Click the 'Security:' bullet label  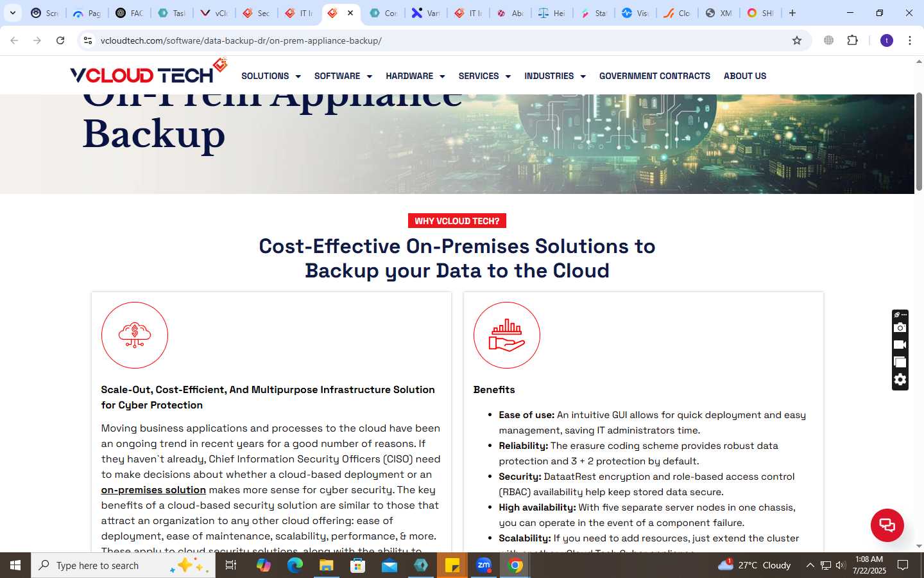click(x=520, y=477)
